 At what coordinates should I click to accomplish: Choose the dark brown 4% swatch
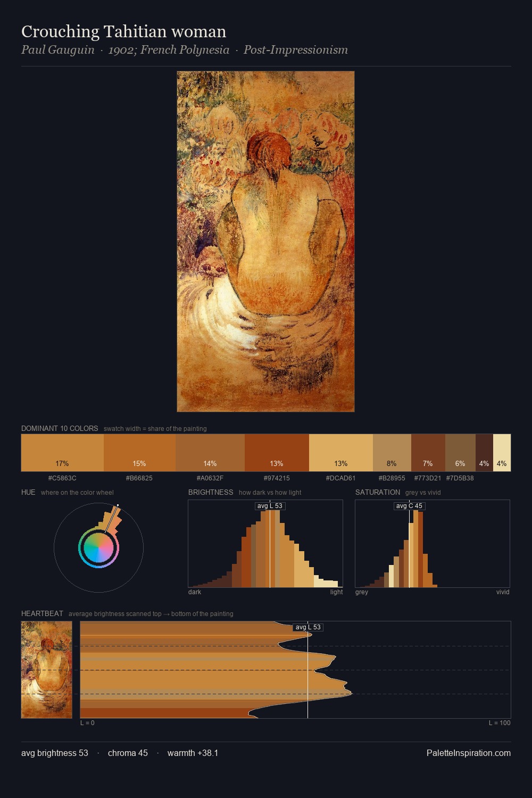484,453
